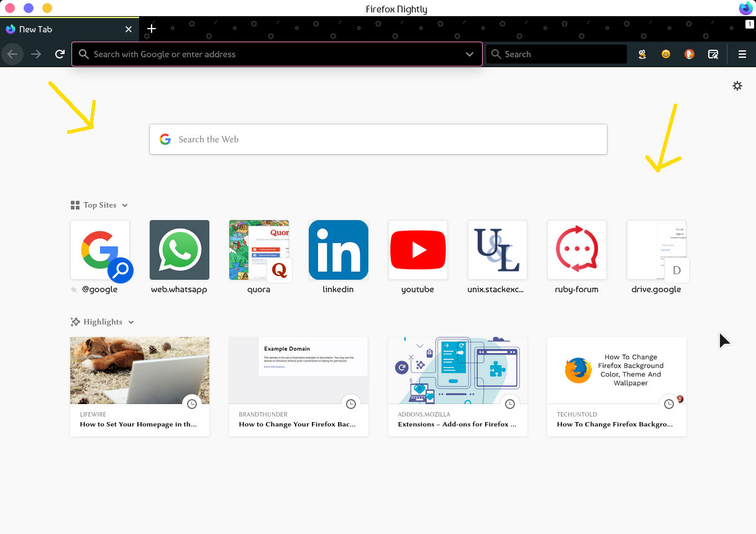
Task: Click the back navigation arrow
Action: pyautogui.click(x=12, y=54)
